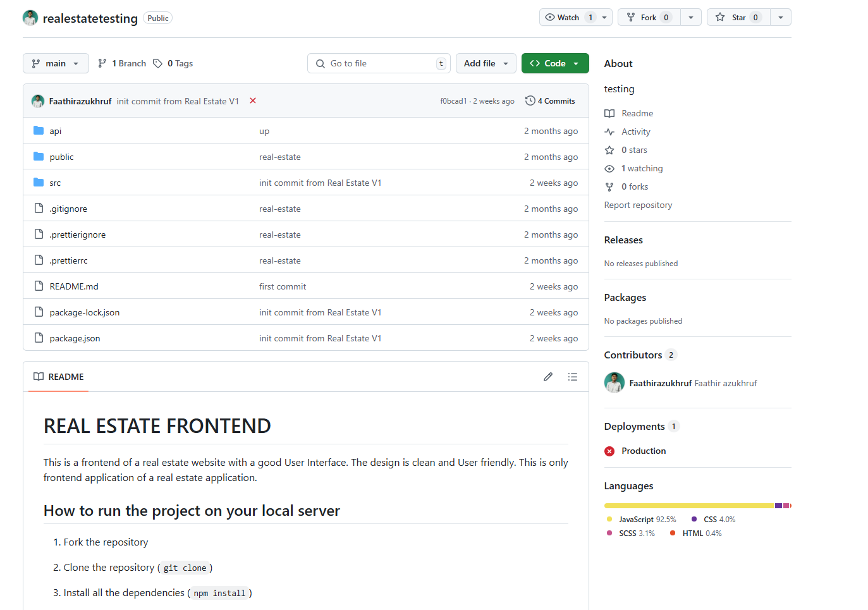Click the failed check X next to commit message
This screenshot has height=610, width=868.
coord(253,101)
